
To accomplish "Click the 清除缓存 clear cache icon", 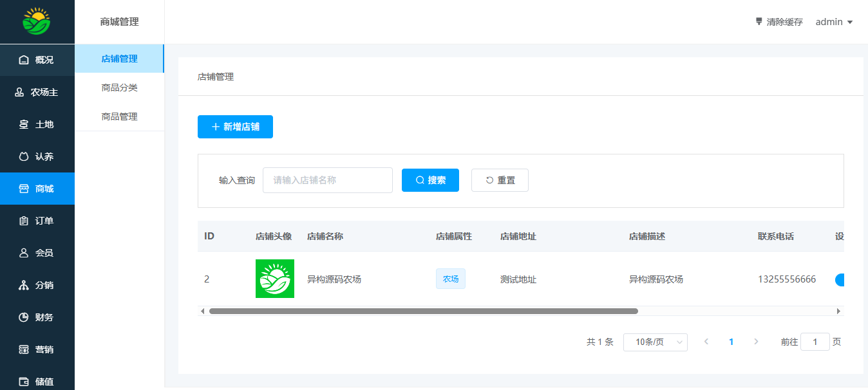I will point(759,22).
